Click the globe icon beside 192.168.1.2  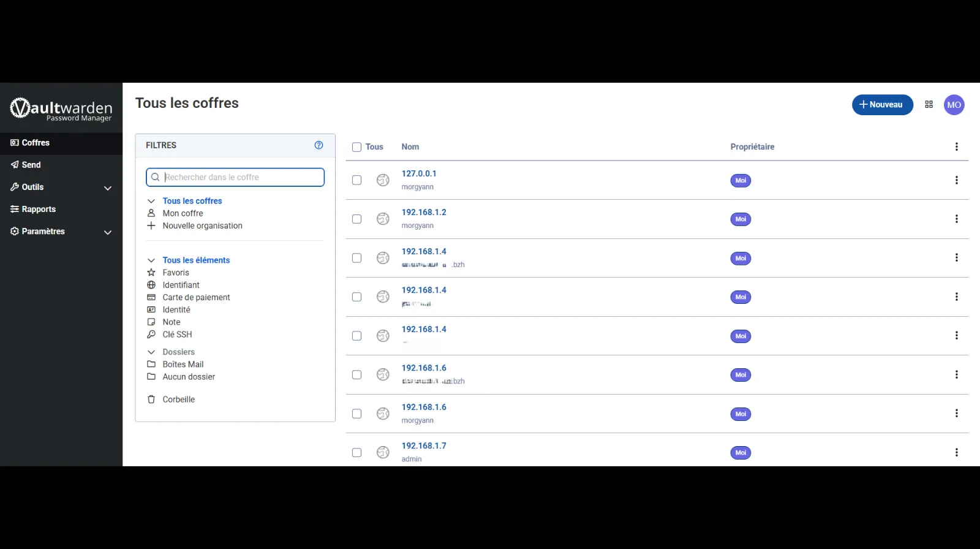(x=383, y=219)
